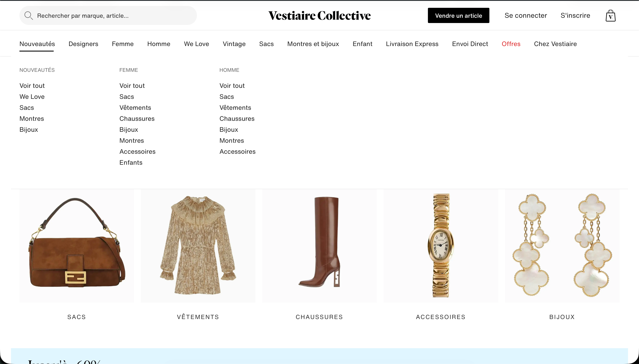Open the Accessoires gold watch thumbnail
This screenshot has height=364, width=639.
click(x=441, y=246)
